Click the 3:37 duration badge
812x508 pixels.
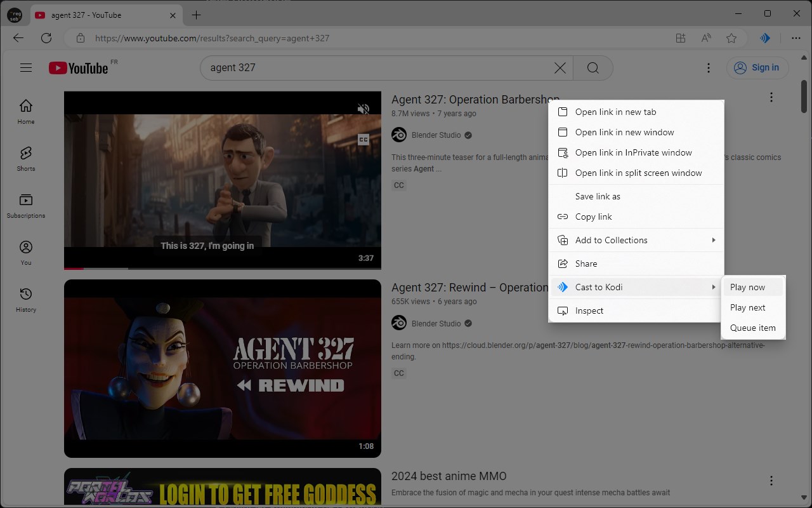pyautogui.click(x=366, y=258)
